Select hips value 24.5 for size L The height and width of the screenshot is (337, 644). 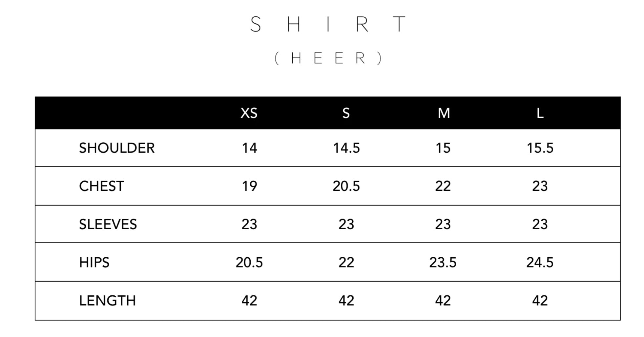pos(540,262)
